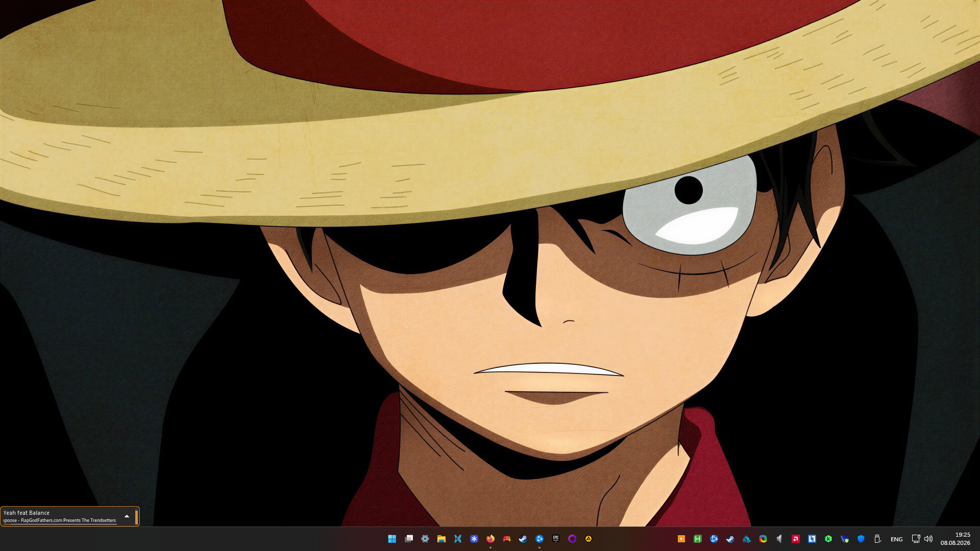
Task: Click the Battle.net icon in system tray
Action: click(x=714, y=539)
